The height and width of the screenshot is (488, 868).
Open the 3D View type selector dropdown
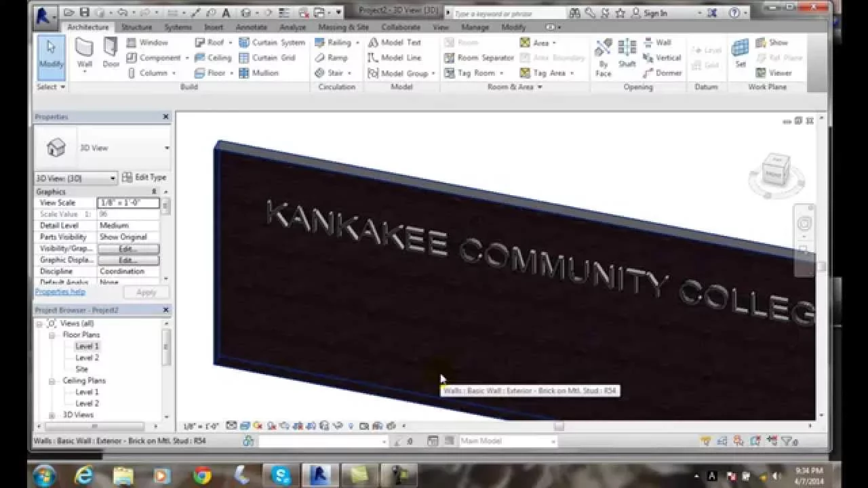point(166,148)
